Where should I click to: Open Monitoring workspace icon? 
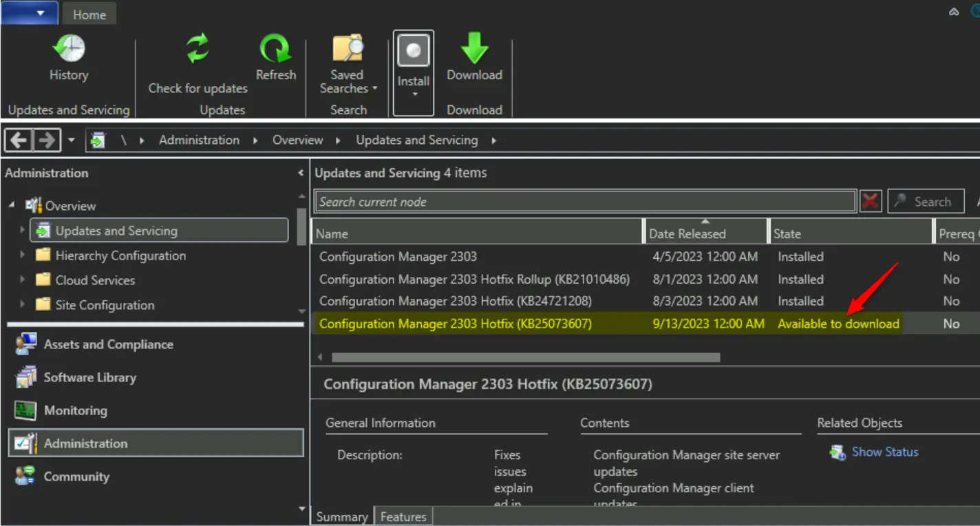[26, 410]
